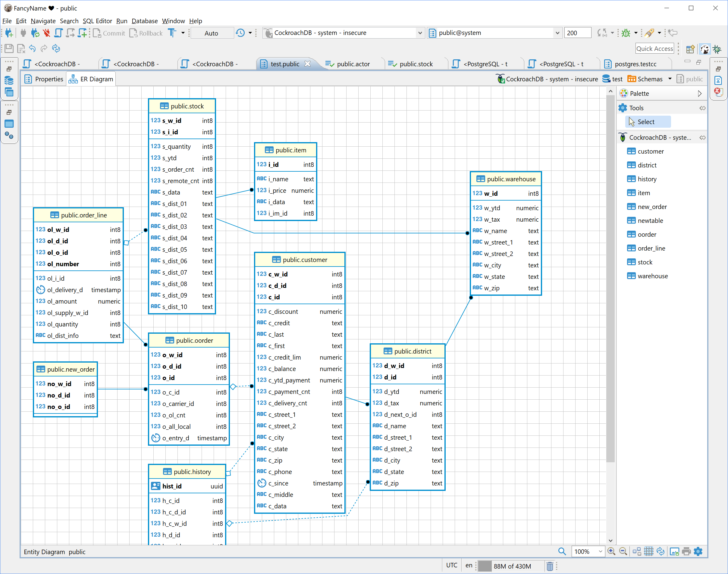Image resolution: width=728 pixels, height=574 pixels.
Task: Set connection fetch size to 200
Action: pos(577,33)
